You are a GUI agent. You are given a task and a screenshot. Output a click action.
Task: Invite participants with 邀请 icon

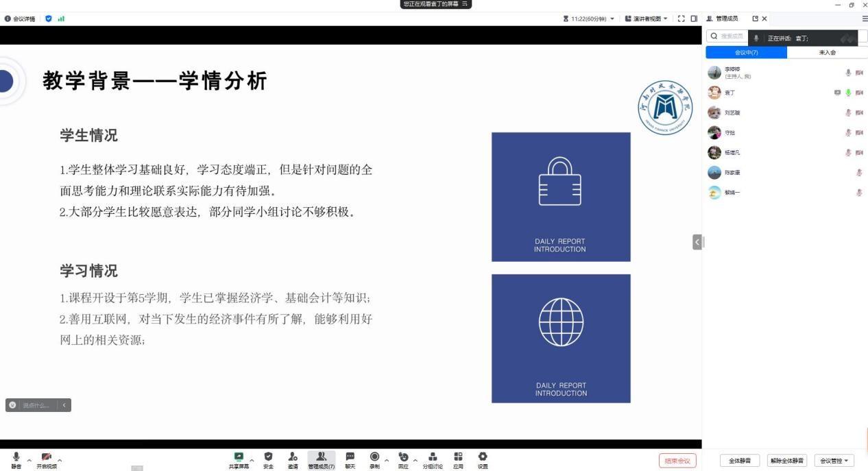[x=293, y=459]
